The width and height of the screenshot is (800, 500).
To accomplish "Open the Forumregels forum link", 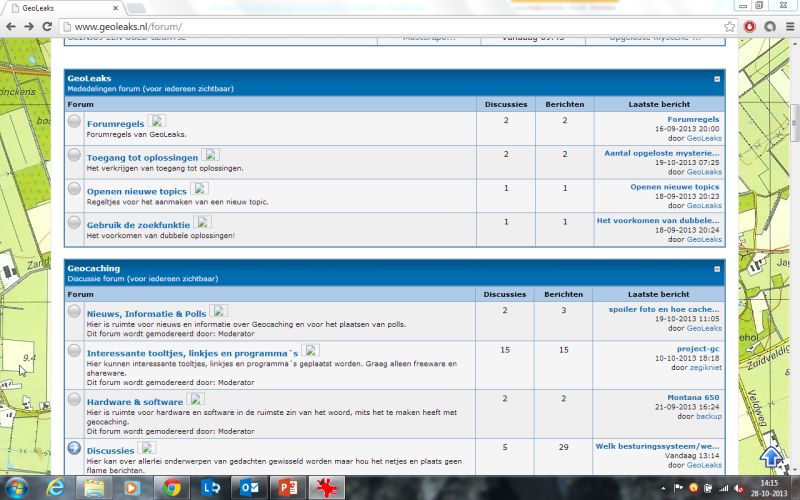I will coord(115,123).
